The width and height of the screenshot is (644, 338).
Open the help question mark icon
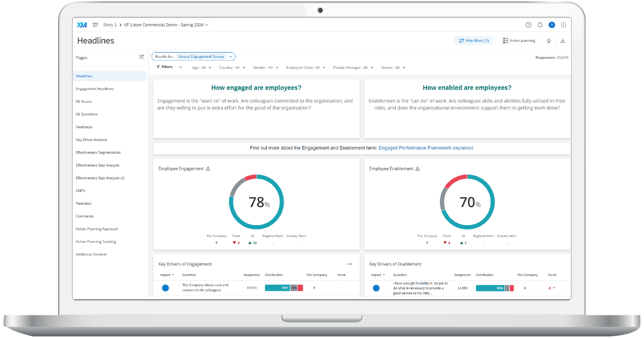528,25
